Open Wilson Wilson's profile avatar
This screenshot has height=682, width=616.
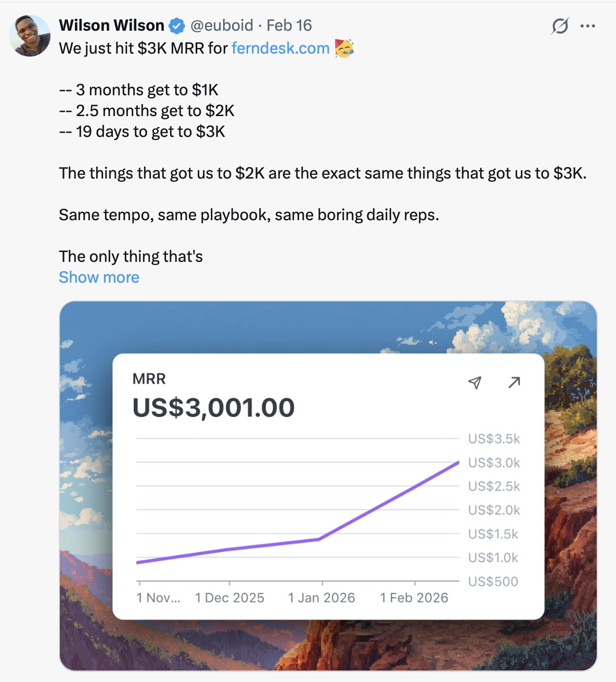coord(30,36)
